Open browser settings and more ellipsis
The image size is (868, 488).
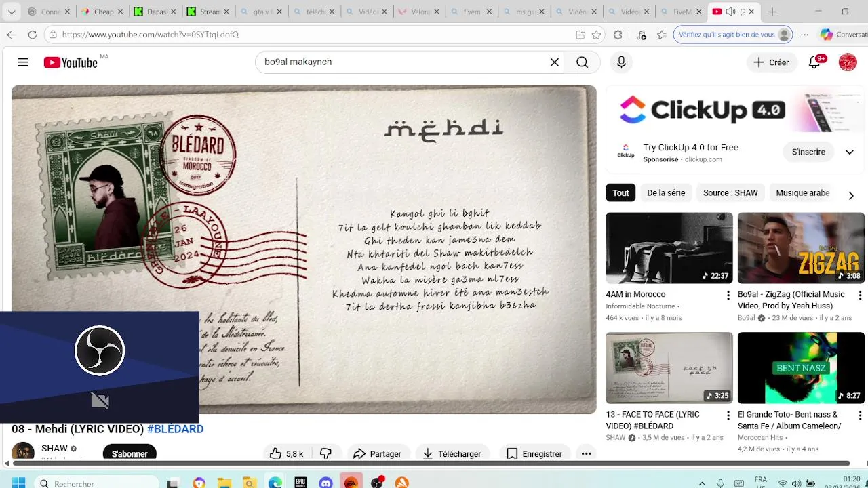pos(804,35)
